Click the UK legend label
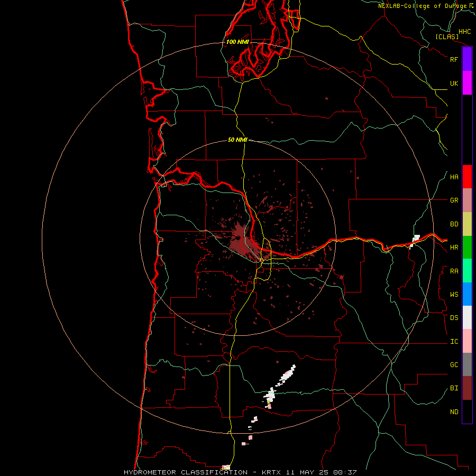Screen dimensions: 476x476 coord(454,83)
